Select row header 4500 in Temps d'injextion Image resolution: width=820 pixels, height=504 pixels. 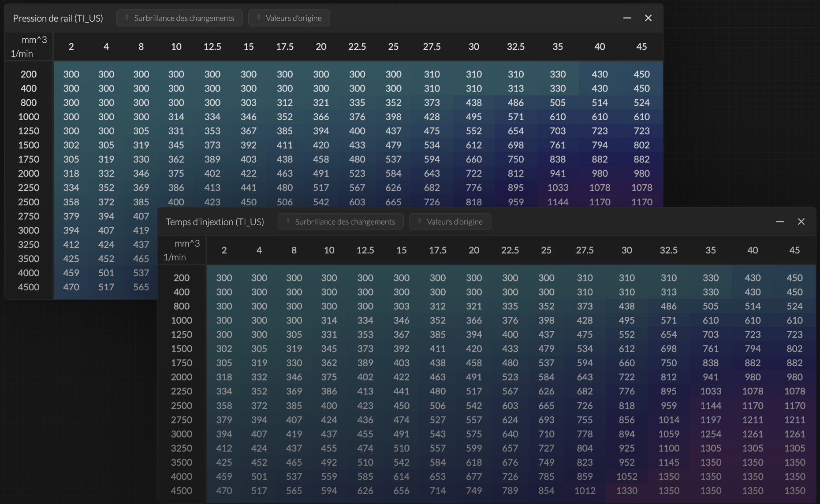coord(181,490)
